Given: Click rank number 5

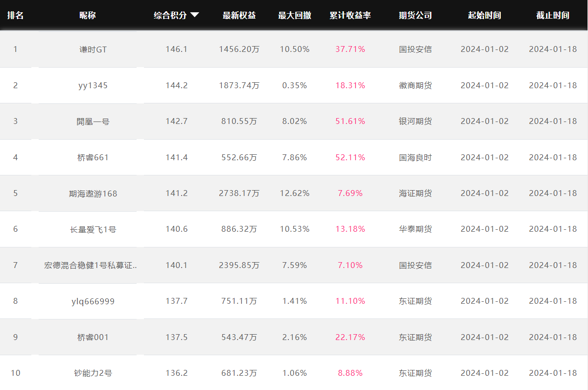Looking at the screenshot, I should pyautogui.click(x=15, y=193).
